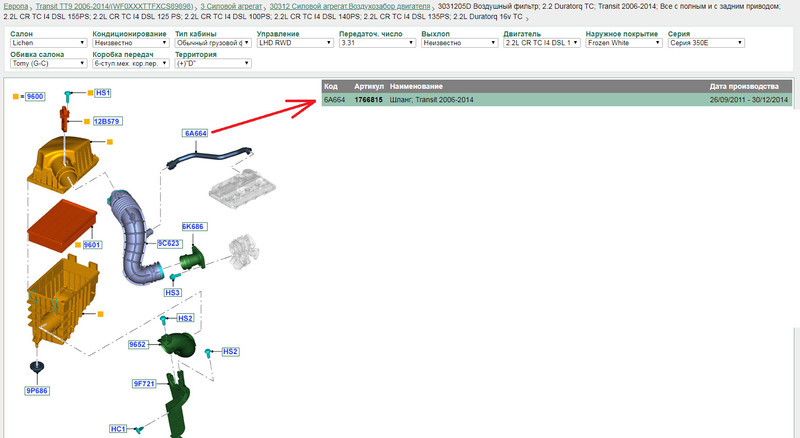The image size is (800, 438).
Task: Select the HC1 clamp callout
Action: click(x=118, y=428)
